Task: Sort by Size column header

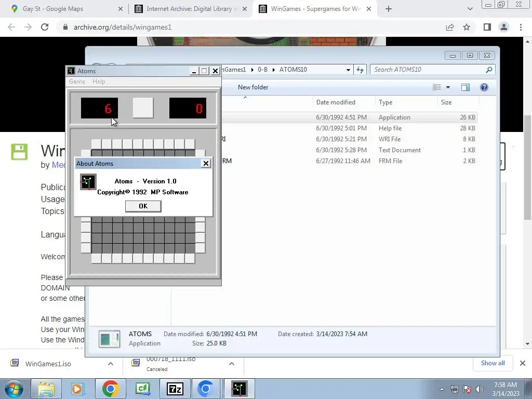Action: [x=458, y=102]
